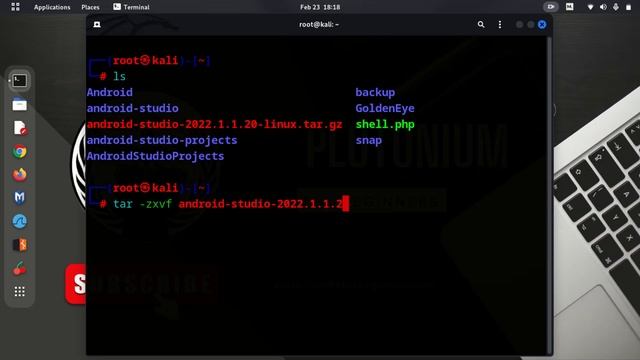Click android-studio-projects directory name

(x=162, y=140)
